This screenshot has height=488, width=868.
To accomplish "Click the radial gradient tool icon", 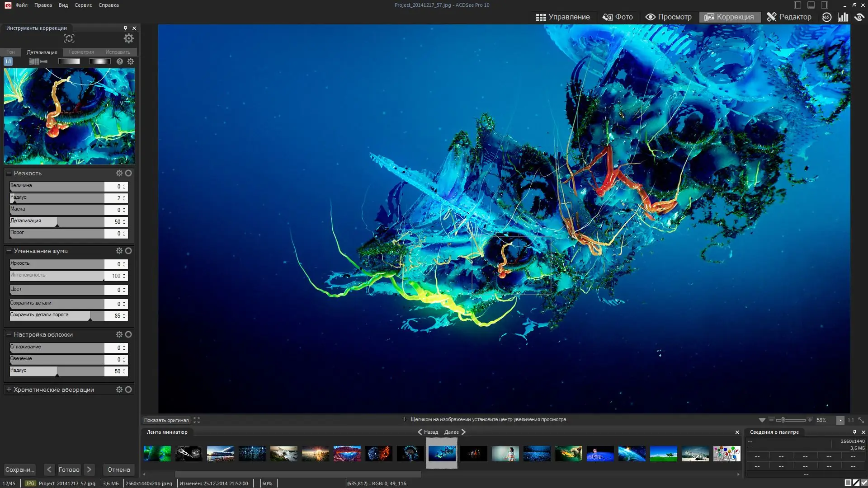I will pyautogui.click(x=99, y=61).
